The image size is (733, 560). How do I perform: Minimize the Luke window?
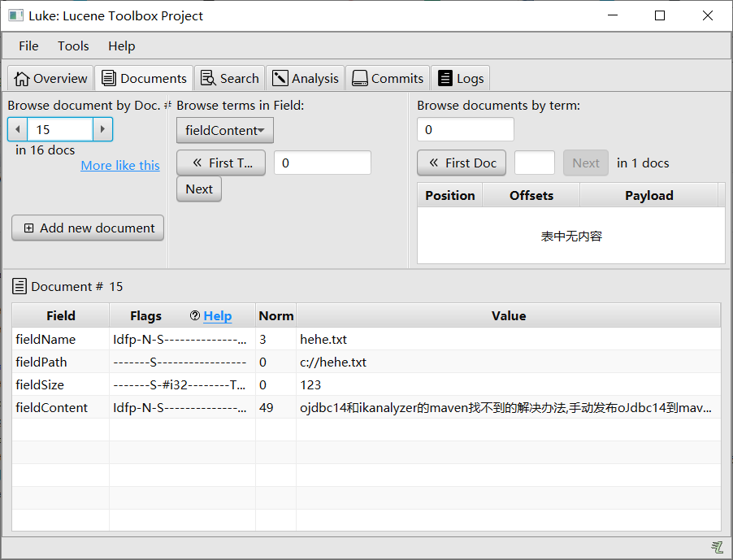pos(613,15)
